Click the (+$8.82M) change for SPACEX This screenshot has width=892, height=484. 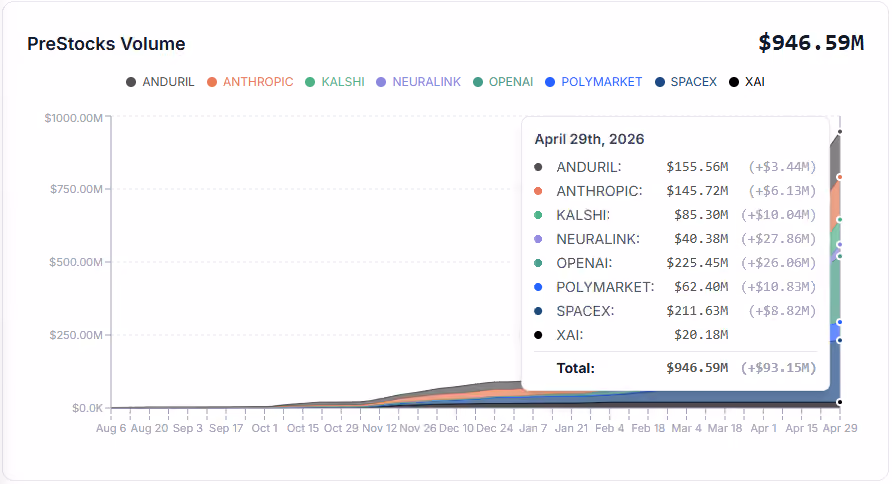782,311
